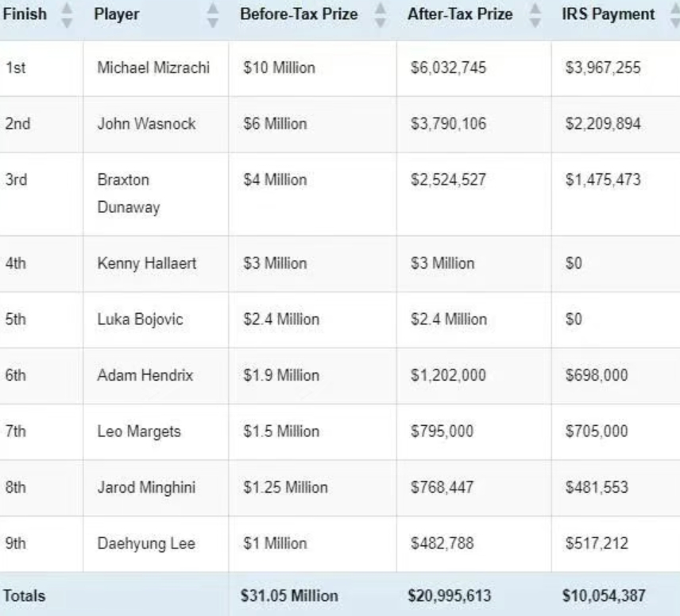
Task: Sort table by Finish column arrows
Action: coord(67,15)
